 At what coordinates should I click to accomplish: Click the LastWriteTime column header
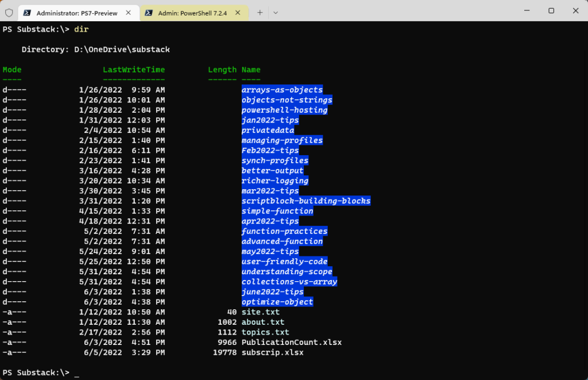coord(134,70)
